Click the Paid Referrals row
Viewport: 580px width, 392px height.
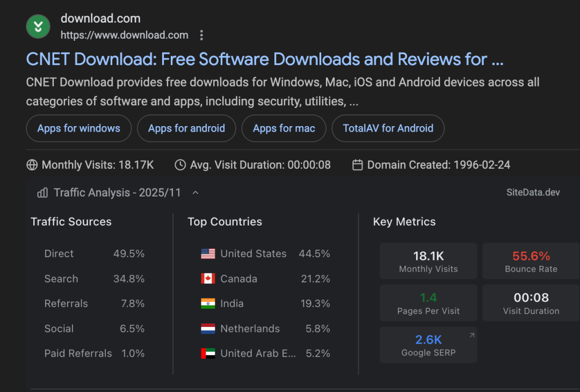pos(95,353)
